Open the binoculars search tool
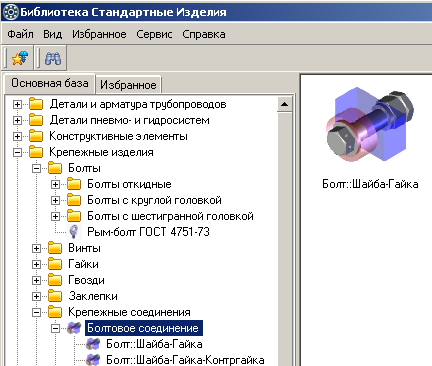 pyautogui.click(x=53, y=58)
